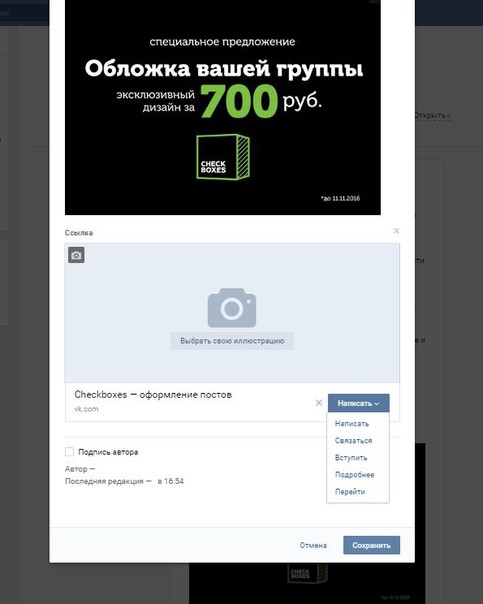Click the Сохранить button
483x604 pixels.
(372, 545)
